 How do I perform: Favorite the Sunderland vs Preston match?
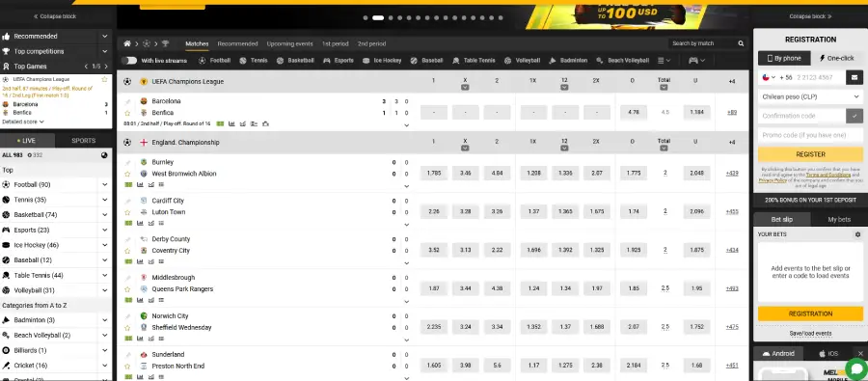click(128, 366)
